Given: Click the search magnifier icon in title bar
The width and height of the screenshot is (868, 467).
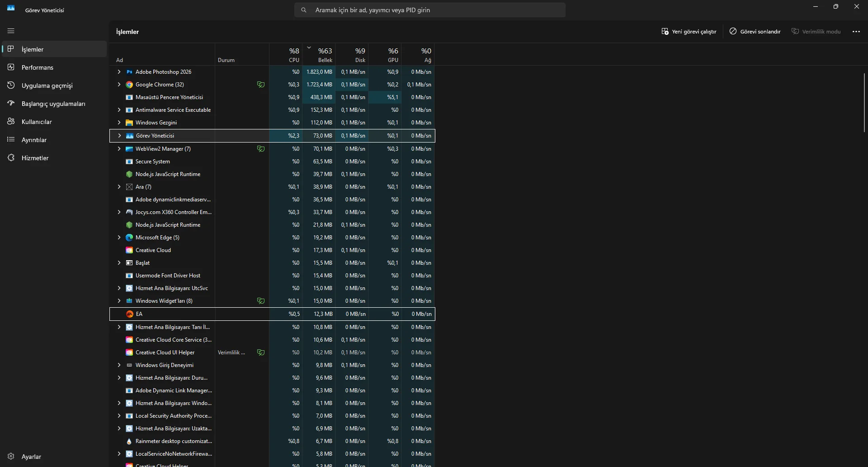Looking at the screenshot, I should click(x=304, y=10).
